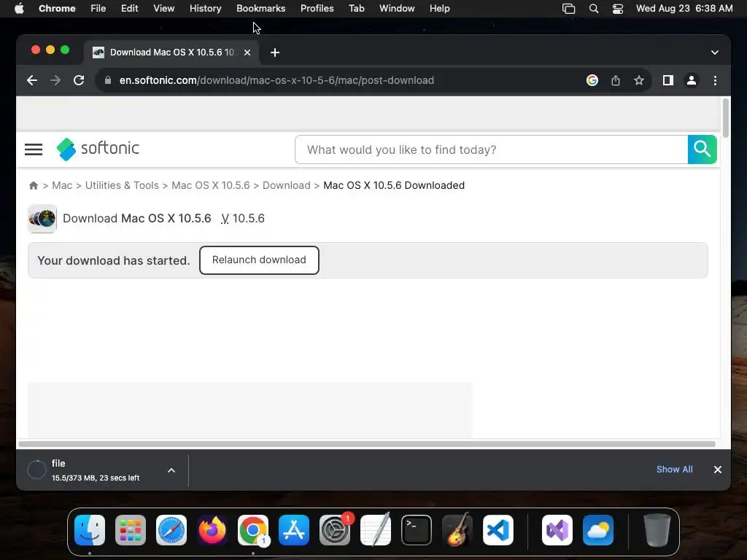Open the Download breadcrumb link
Image resolution: width=747 pixels, height=560 pixels.
(286, 185)
